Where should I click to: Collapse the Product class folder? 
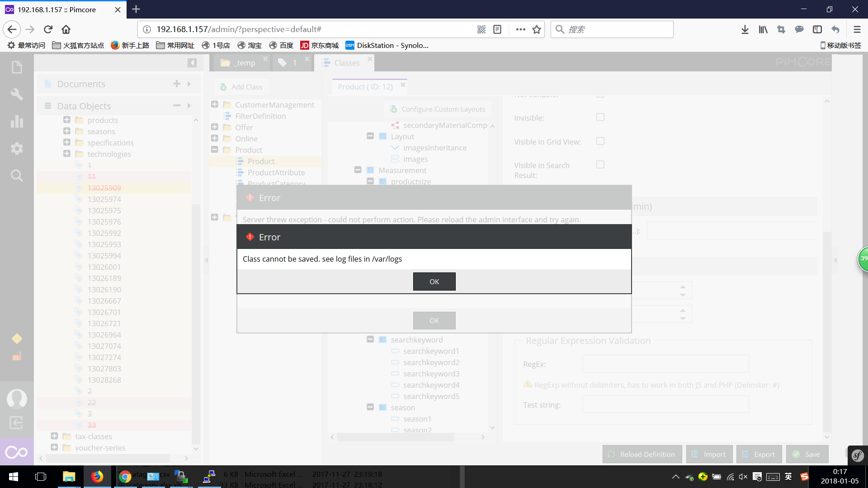215,150
